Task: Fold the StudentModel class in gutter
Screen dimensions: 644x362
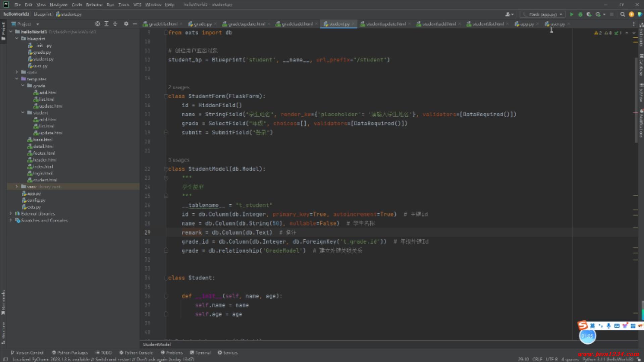Action: coord(166,169)
